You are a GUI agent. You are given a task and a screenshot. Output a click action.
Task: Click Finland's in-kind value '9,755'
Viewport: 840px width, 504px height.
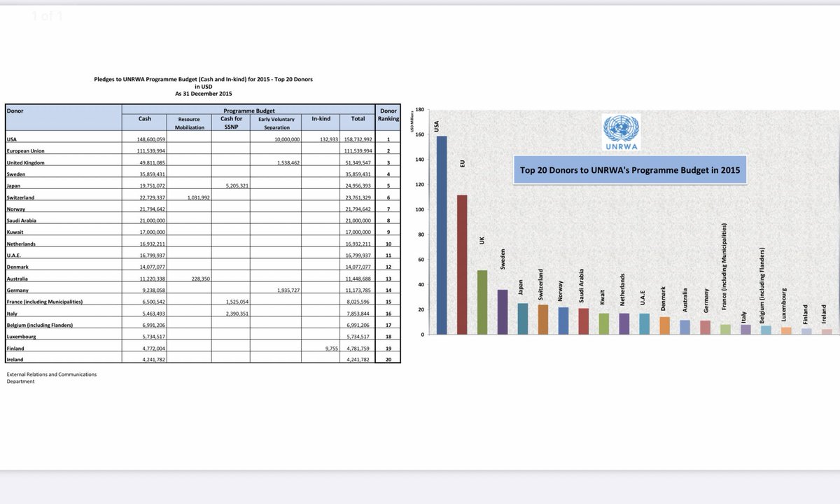[332, 349]
